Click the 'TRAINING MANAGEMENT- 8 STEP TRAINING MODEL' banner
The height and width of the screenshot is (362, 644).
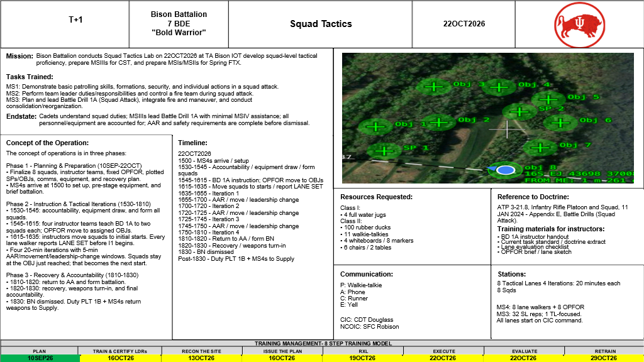click(323, 344)
